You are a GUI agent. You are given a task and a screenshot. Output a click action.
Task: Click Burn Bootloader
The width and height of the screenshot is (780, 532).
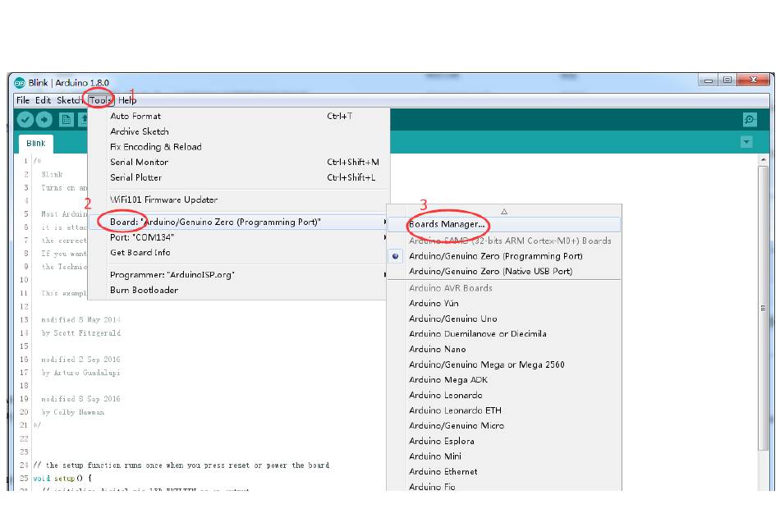(239, 290)
